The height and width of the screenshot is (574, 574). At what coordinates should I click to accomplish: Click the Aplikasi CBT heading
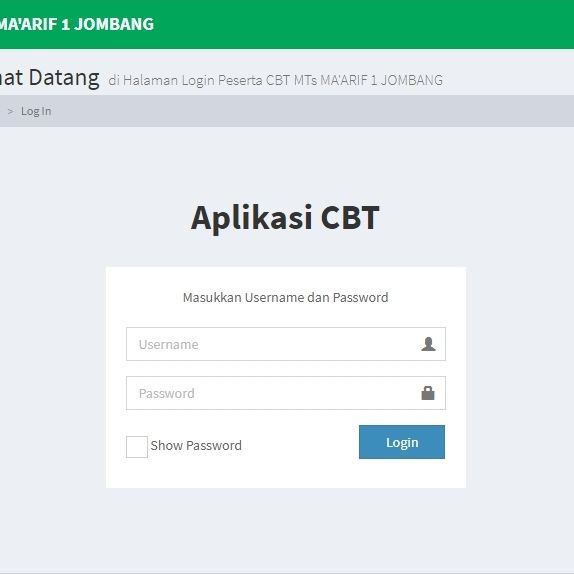click(285, 218)
